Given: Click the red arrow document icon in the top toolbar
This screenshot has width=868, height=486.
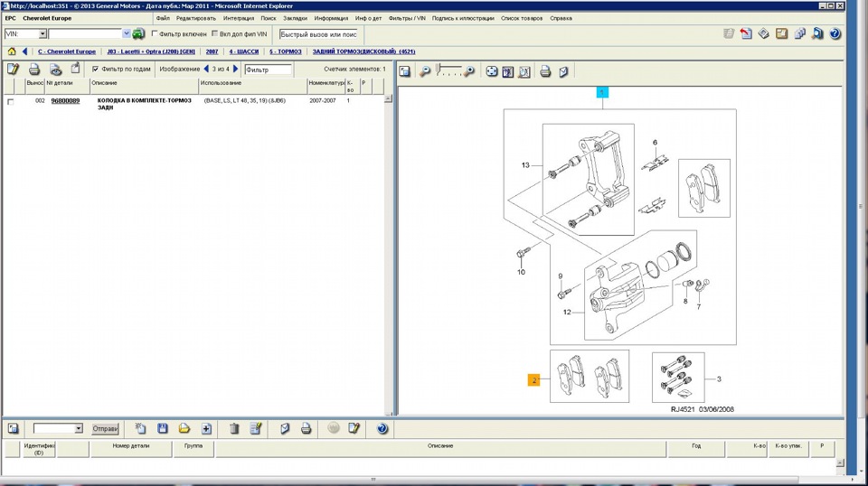Looking at the screenshot, I should [746, 33].
